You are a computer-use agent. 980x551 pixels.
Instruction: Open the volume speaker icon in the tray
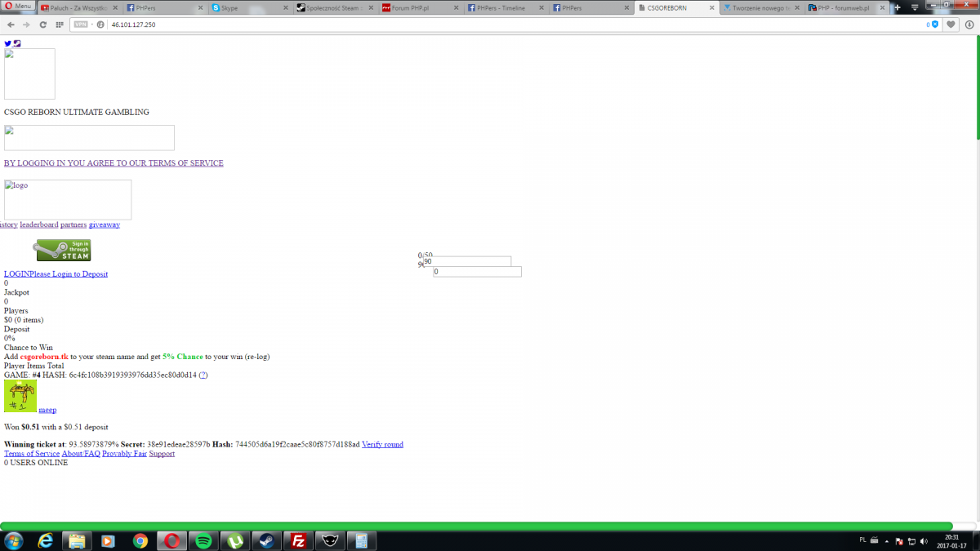[923, 541]
